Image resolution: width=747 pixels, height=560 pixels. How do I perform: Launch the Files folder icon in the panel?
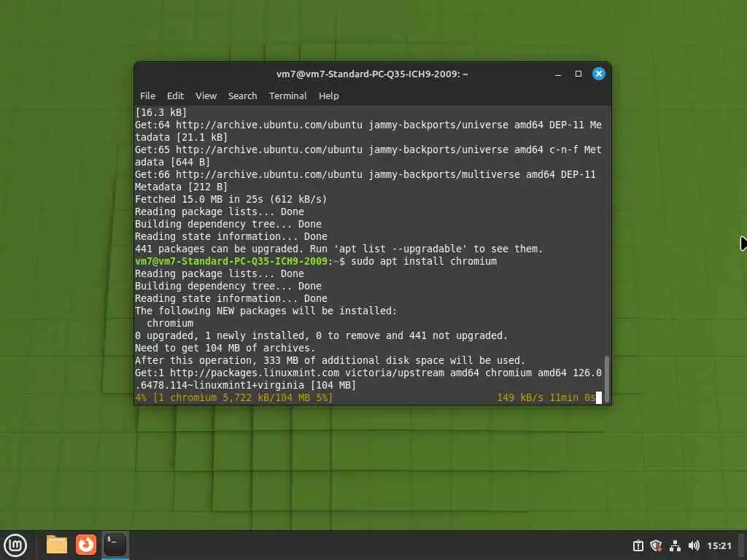tap(57, 545)
